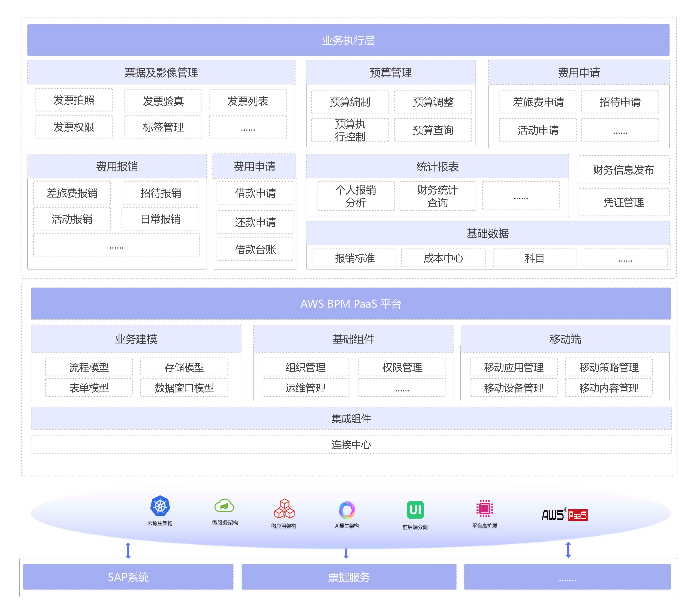
Task: Click the pink chip platform extension icon
Action: 485,508
